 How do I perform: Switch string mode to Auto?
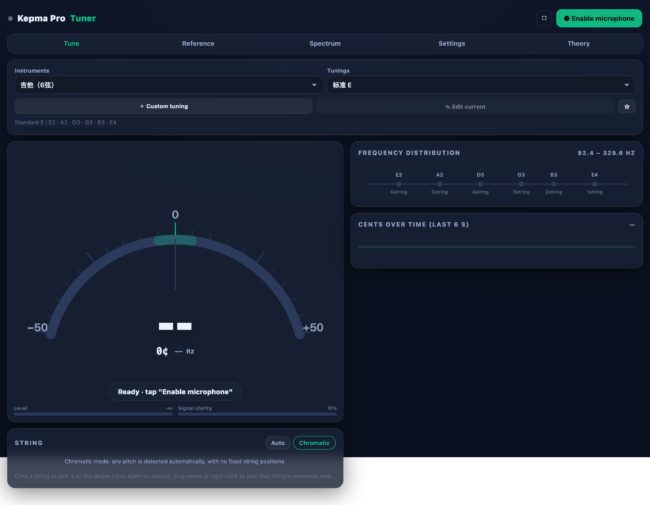278,443
